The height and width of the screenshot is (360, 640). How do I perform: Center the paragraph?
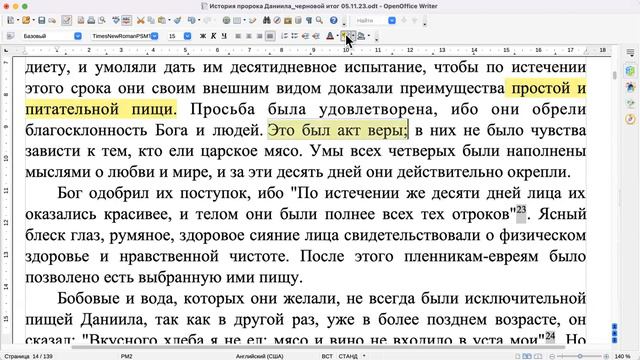(x=249, y=36)
